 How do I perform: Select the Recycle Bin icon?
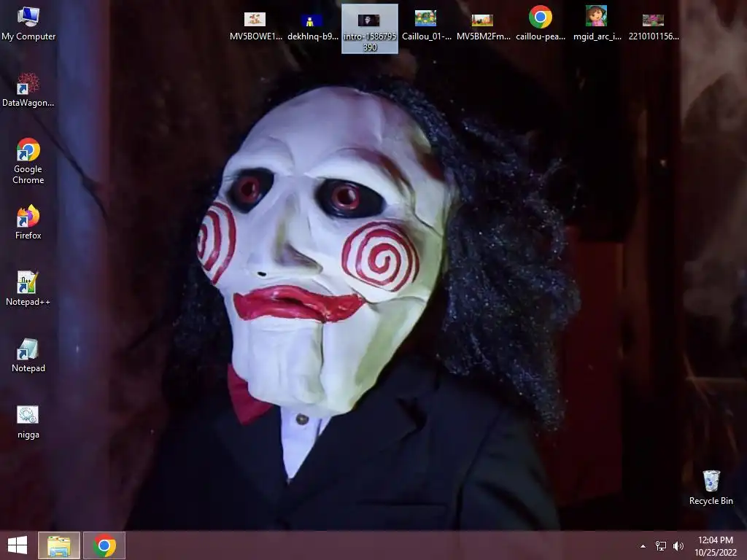tap(711, 488)
